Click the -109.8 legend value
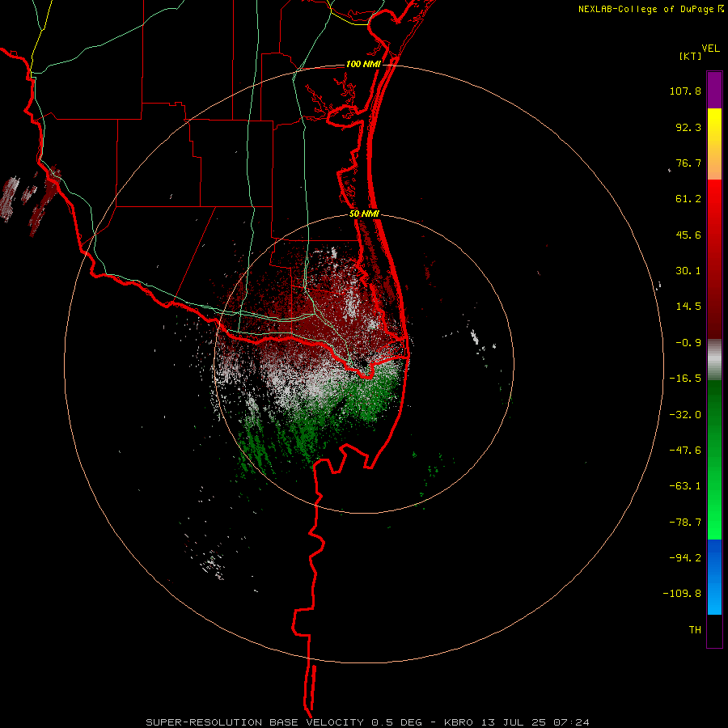The width and height of the screenshot is (728, 728). [682, 594]
